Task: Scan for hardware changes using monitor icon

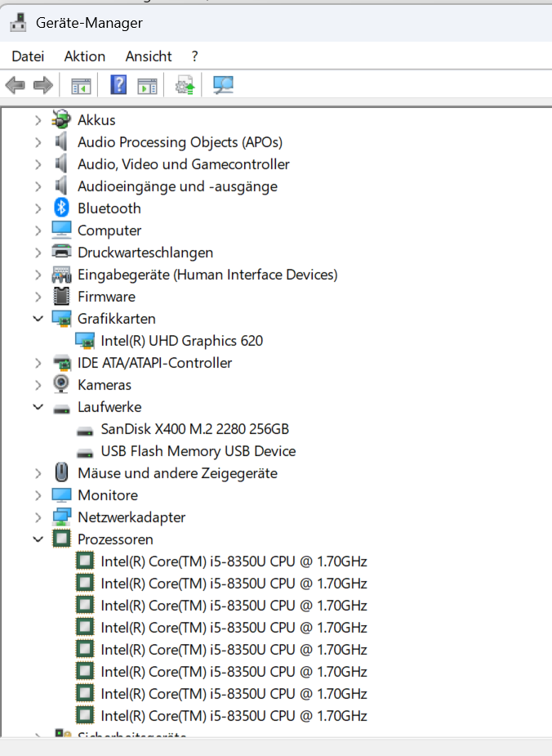Action: point(224,85)
